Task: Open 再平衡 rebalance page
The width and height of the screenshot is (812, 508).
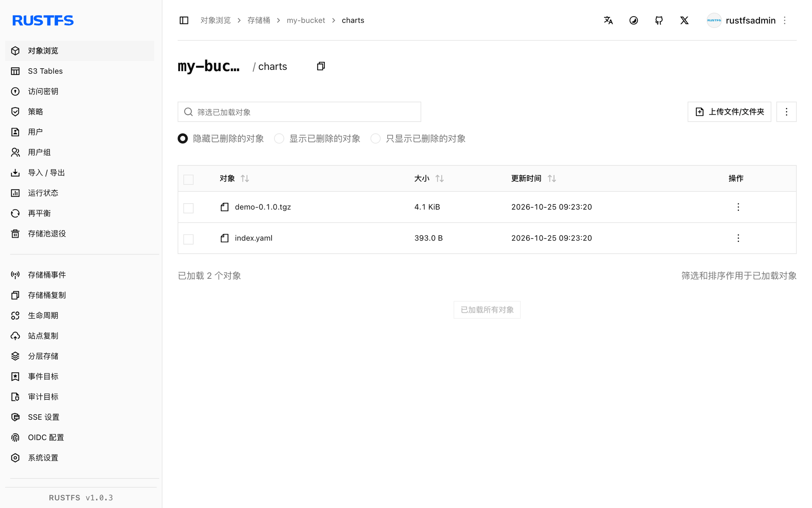Action: pos(80,213)
